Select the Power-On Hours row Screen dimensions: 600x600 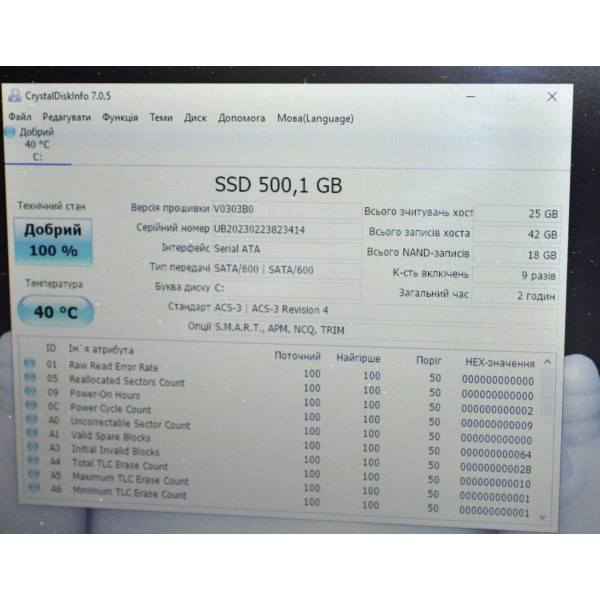(x=279, y=400)
